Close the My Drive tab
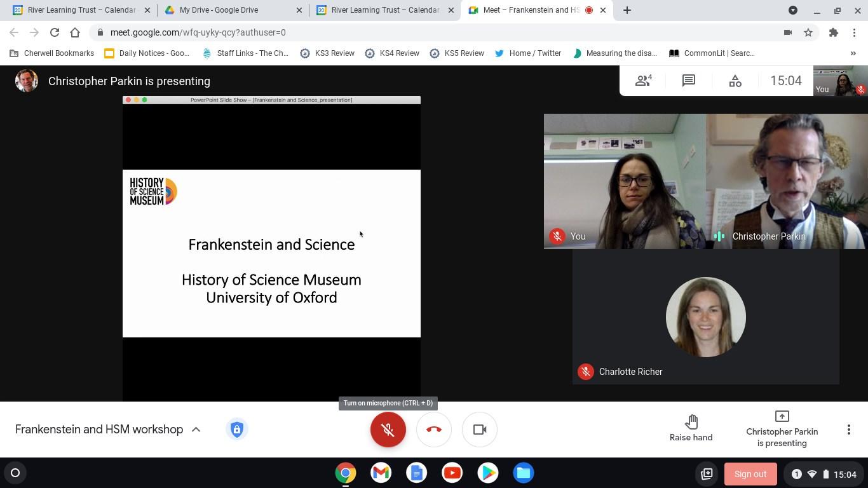868x488 pixels. coord(299,10)
